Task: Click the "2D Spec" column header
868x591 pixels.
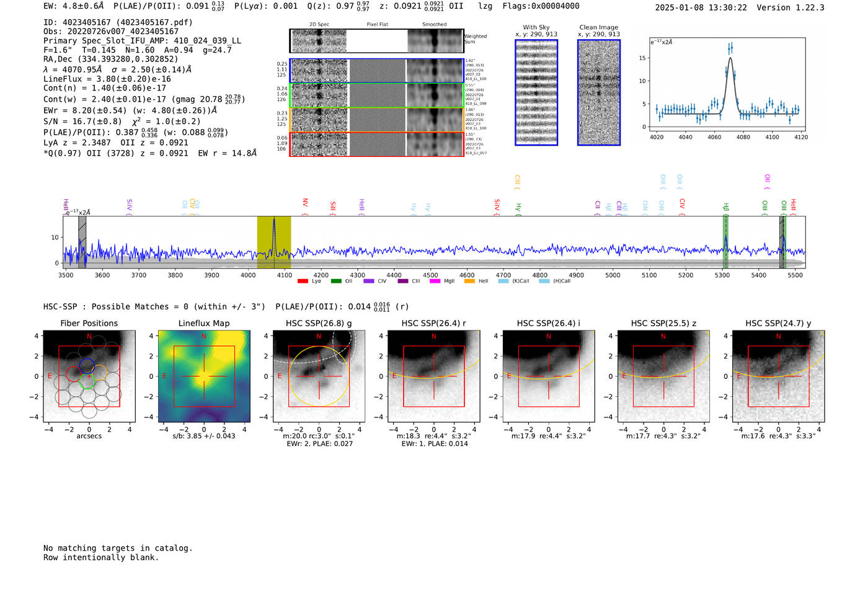Action: (319, 25)
